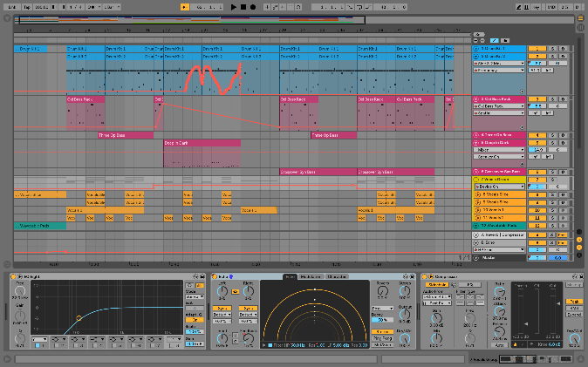The image size is (588, 367).
Task: Enable Automation Mode toggle above the track list
Action: click(495, 40)
